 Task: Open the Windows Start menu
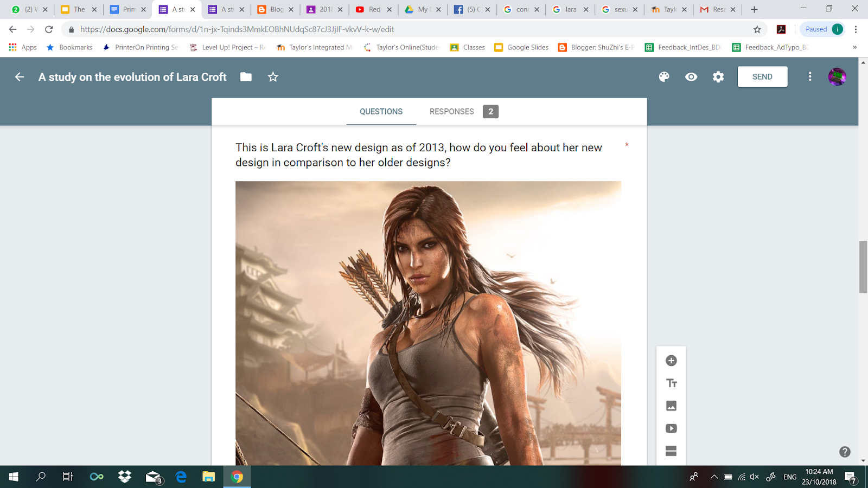14,477
